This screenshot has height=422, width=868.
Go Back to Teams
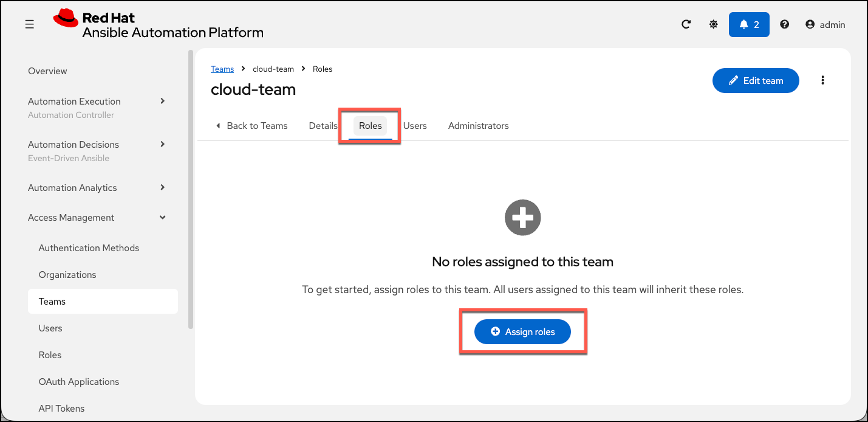[x=252, y=126]
